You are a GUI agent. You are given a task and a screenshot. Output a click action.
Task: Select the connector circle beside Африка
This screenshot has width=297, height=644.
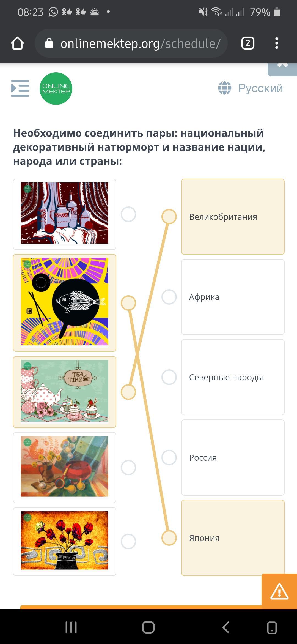pos(169,297)
